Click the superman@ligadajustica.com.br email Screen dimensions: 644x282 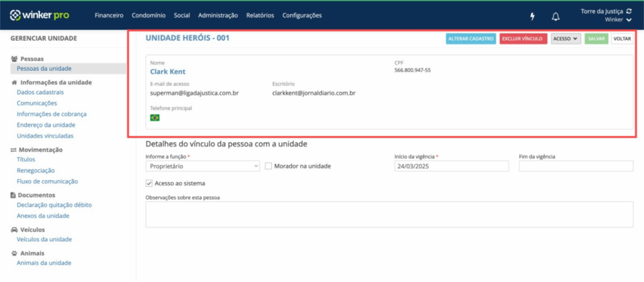point(194,93)
